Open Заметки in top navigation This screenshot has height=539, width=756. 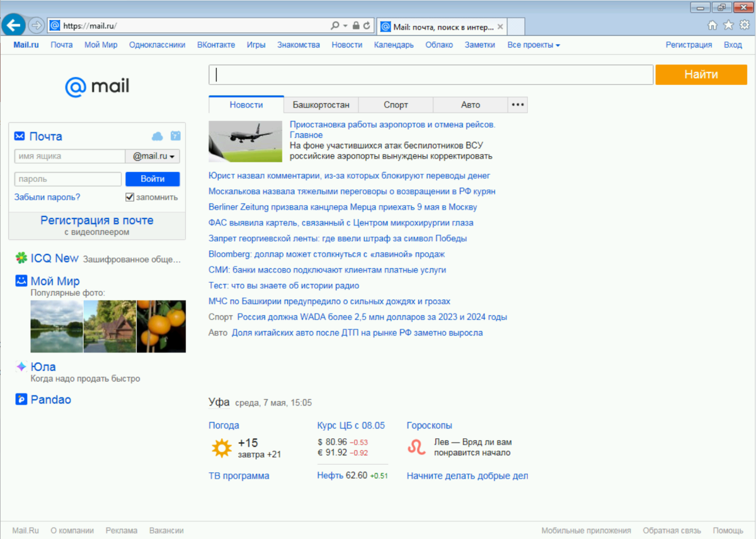(480, 45)
